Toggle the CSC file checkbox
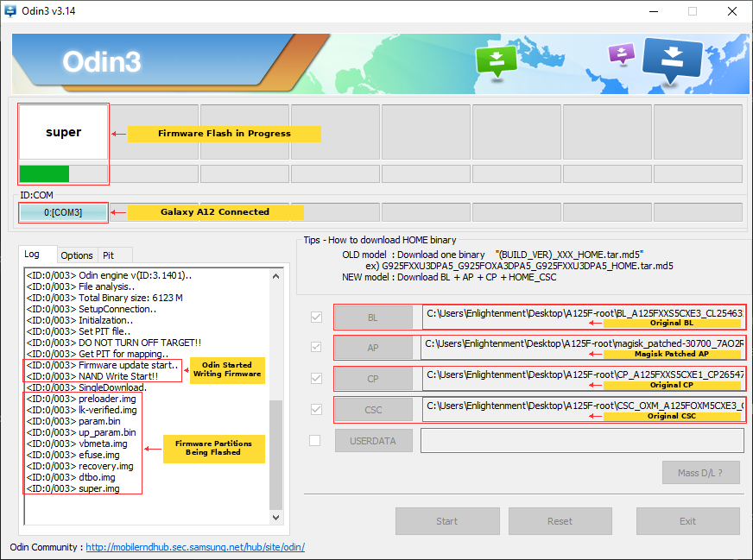 click(316, 409)
